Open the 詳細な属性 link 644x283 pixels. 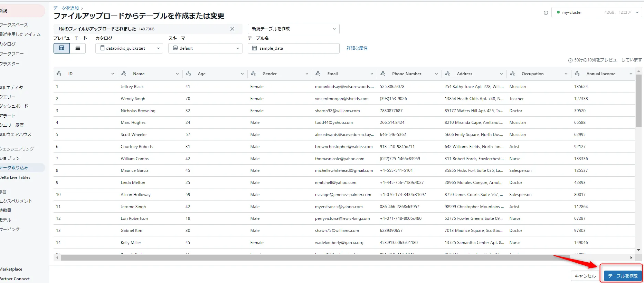tap(357, 48)
